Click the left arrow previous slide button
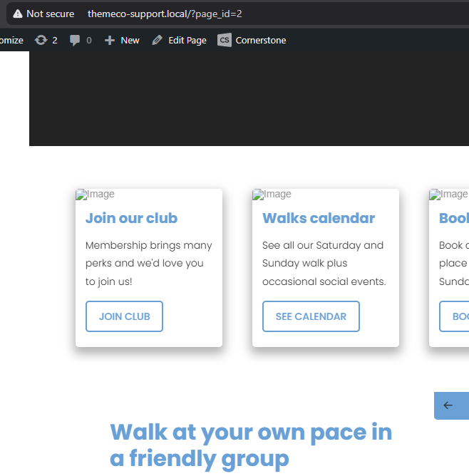 pyautogui.click(x=448, y=405)
